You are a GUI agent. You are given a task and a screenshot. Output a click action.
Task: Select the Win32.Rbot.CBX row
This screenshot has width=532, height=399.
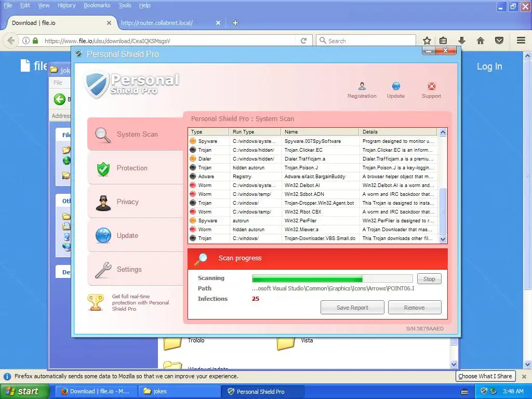point(313,212)
